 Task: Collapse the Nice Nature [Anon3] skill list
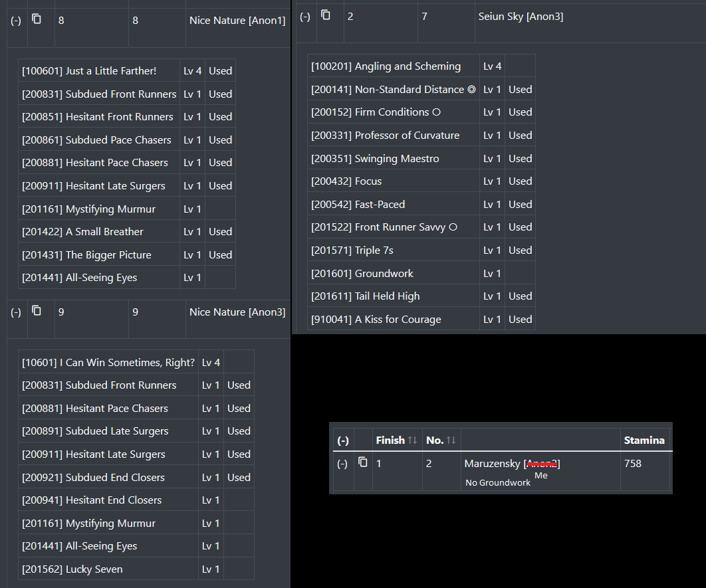click(x=16, y=312)
